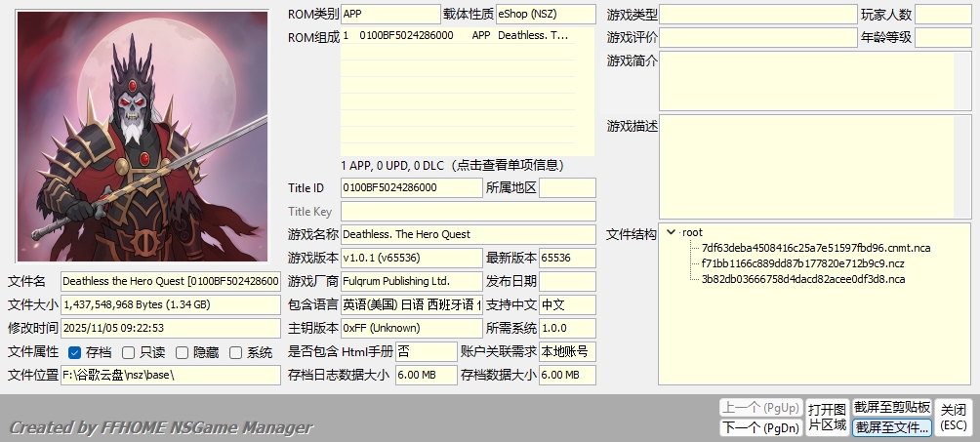Click 截屏至剪贴板 screenshot to clipboard

(892, 408)
